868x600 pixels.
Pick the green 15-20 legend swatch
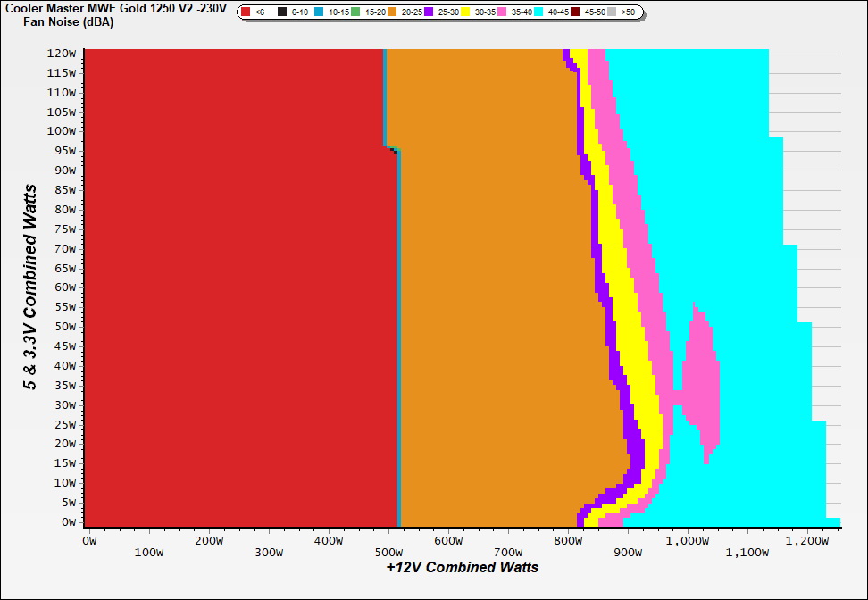(356, 12)
